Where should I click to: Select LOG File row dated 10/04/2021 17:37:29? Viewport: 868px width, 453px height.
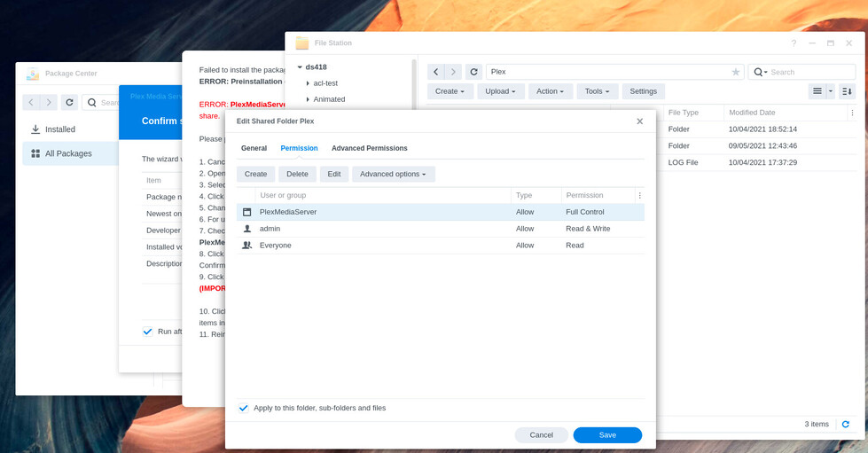757,162
